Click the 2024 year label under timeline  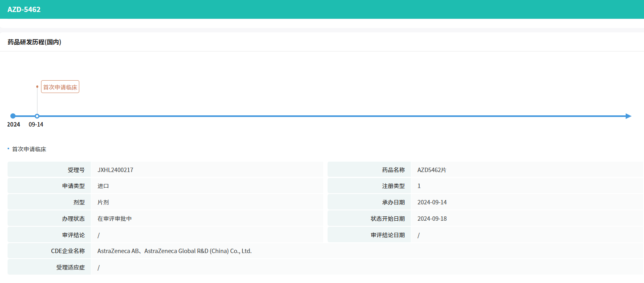[14, 125]
